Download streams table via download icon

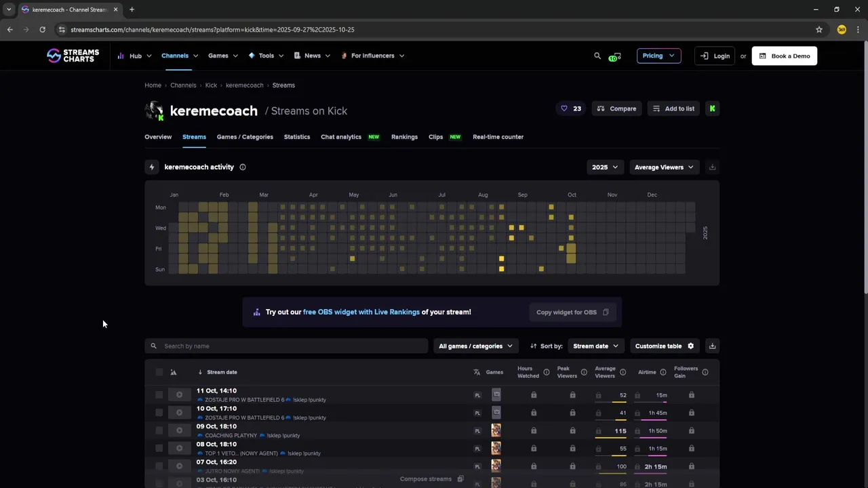point(712,346)
